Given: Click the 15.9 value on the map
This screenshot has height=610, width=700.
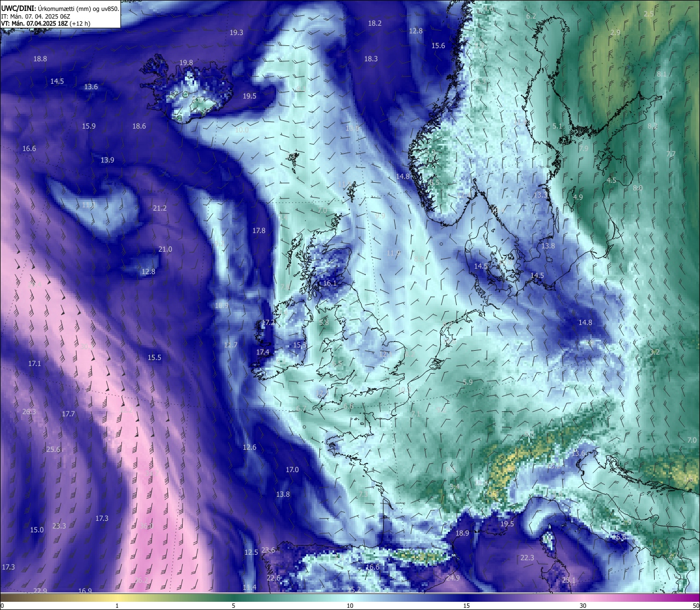Looking at the screenshot, I should [x=89, y=126].
